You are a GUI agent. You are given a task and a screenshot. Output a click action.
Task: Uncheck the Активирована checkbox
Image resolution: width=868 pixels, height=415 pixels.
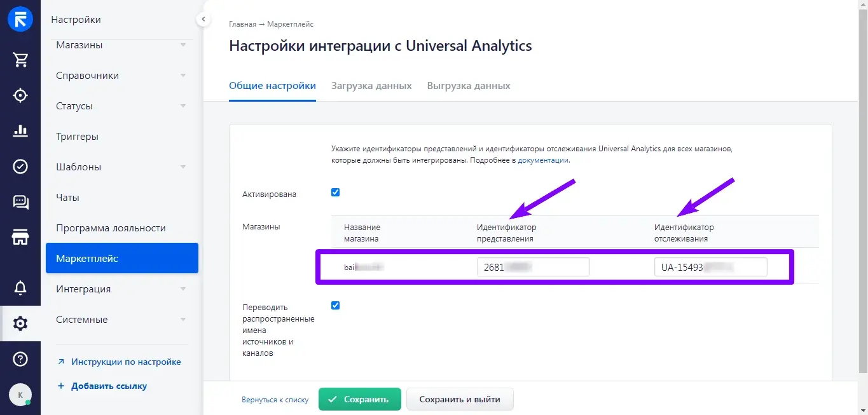pyautogui.click(x=336, y=193)
